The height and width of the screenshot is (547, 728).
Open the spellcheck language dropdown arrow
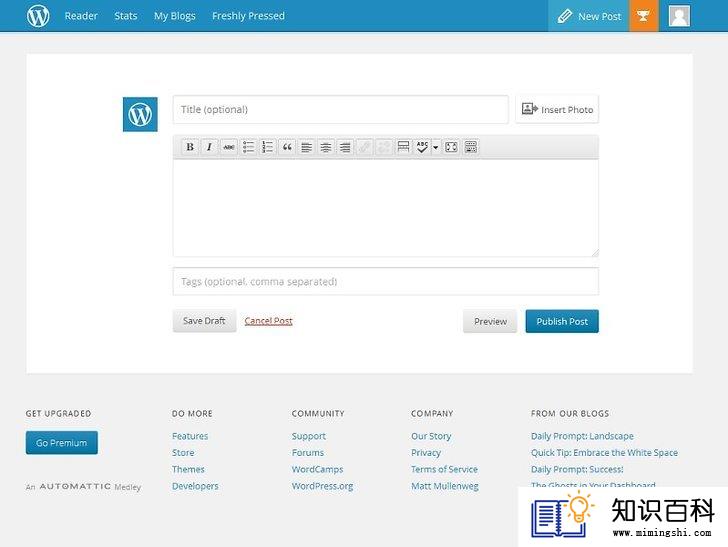436,148
